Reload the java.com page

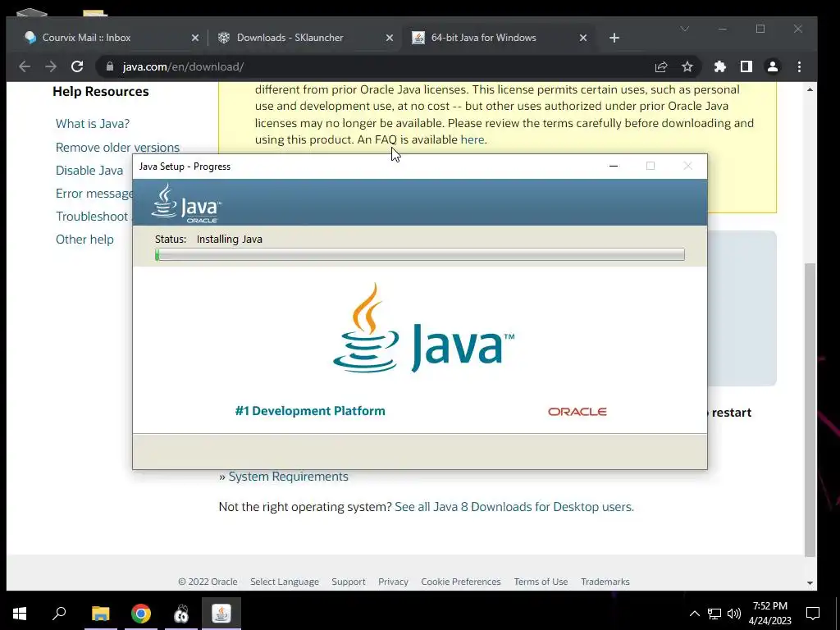[77, 66]
